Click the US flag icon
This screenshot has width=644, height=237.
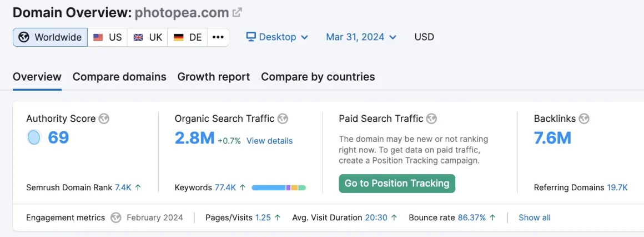coord(98,37)
